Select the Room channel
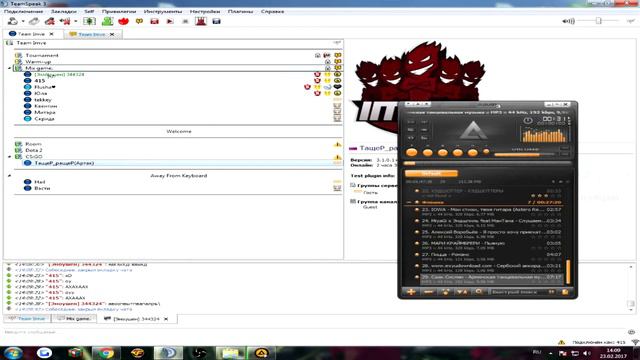 pyautogui.click(x=33, y=144)
